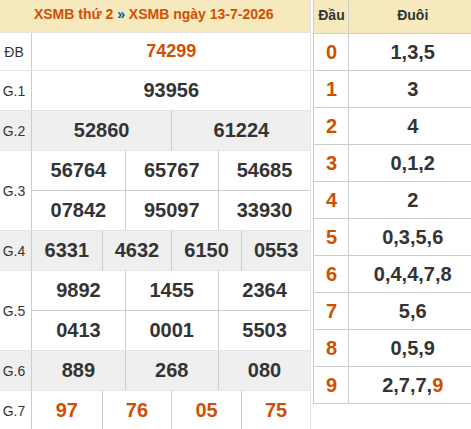Select G.4 number 0553
This screenshot has width=471, height=429.
(276, 250)
